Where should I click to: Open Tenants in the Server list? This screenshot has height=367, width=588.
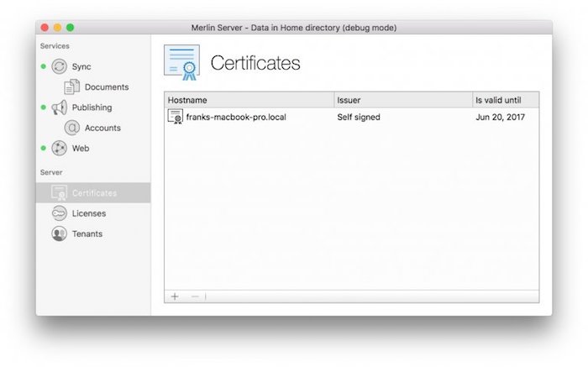point(87,233)
